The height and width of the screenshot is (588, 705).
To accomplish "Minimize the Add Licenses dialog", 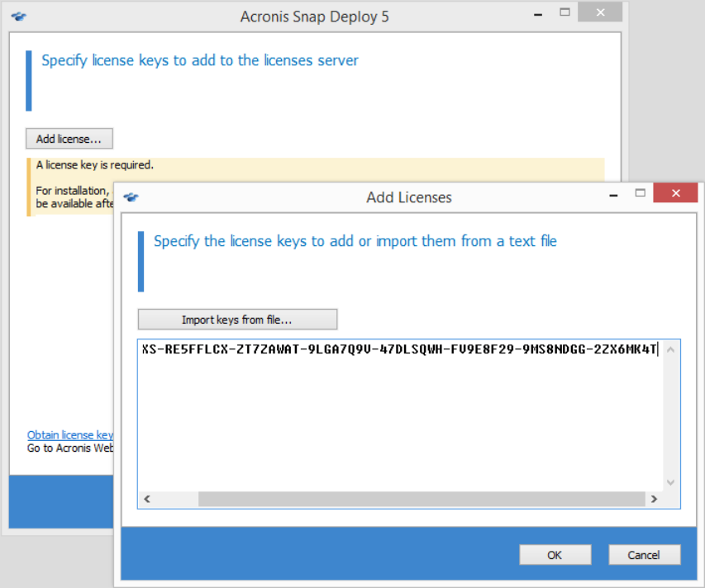I will click(613, 195).
